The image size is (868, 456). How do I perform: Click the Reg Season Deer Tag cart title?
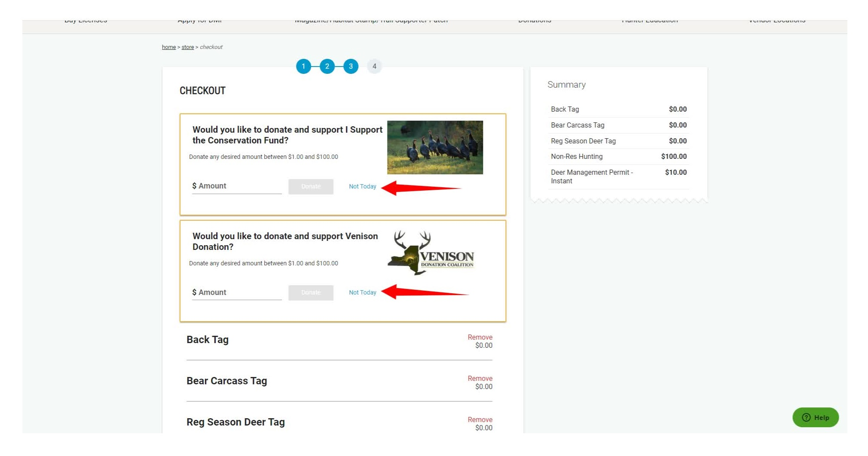(x=235, y=422)
